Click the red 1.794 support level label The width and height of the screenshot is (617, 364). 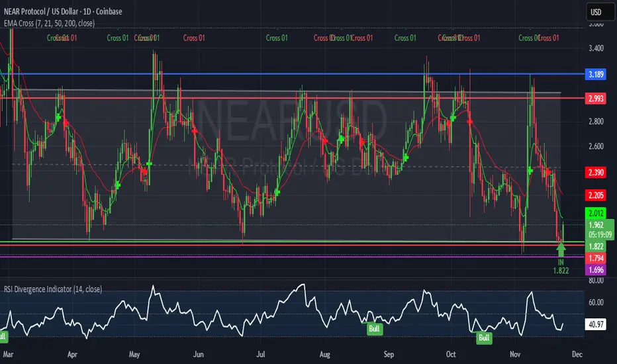(x=595, y=258)
